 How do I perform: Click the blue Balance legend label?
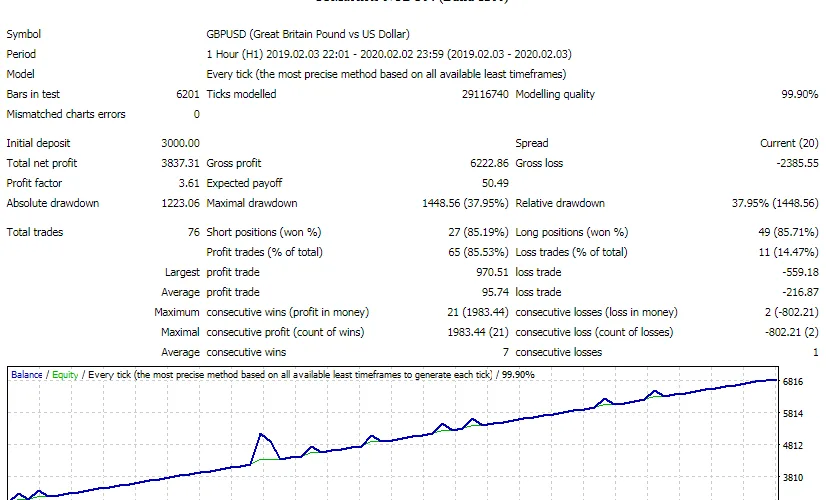(26, 375)
